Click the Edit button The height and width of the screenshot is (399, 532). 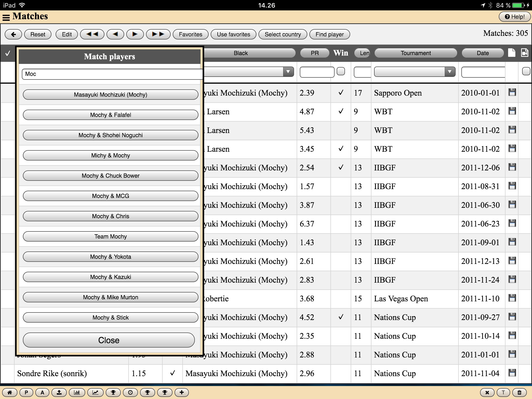pyautogui.click(x=67, y=34)
